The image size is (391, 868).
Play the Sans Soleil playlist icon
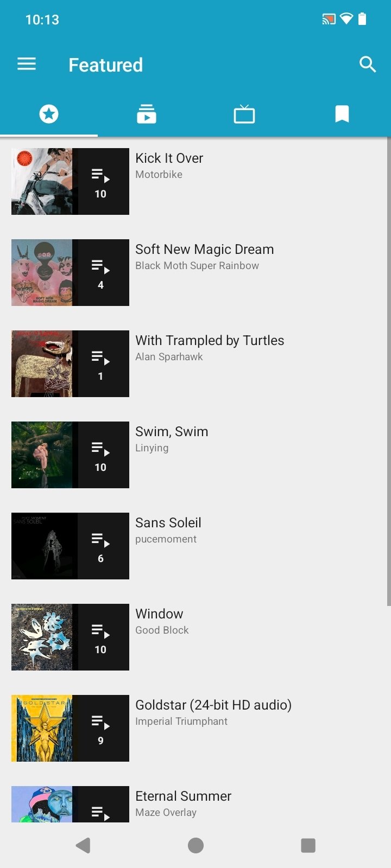coord(101,546)
